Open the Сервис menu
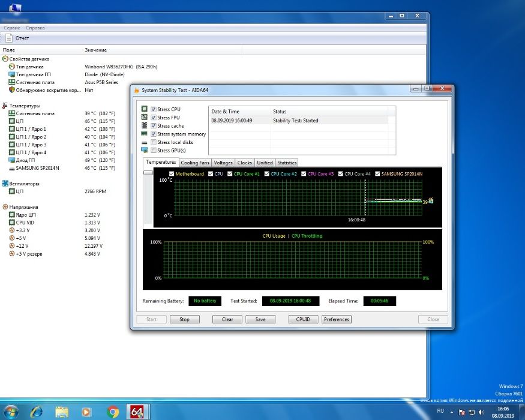 pos(12,28)
